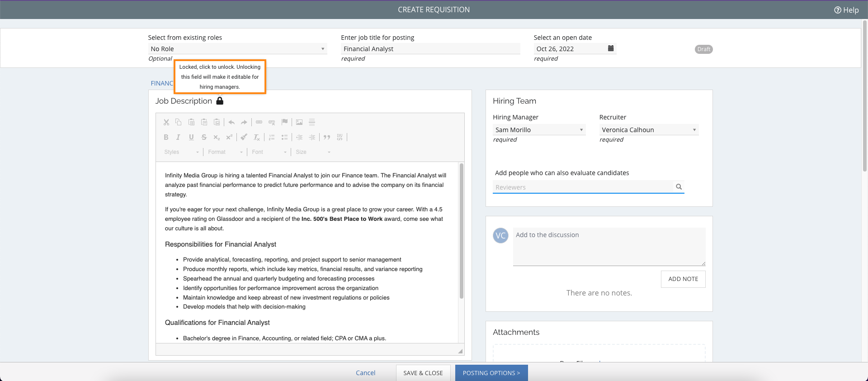Apply Superscript formatting
The width and height of the screenshot is (868, 381).
(x=229, y=137)
